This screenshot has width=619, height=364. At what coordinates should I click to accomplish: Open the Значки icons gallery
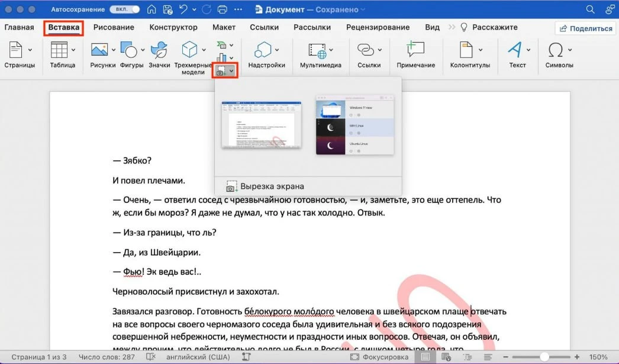[159, 50]
